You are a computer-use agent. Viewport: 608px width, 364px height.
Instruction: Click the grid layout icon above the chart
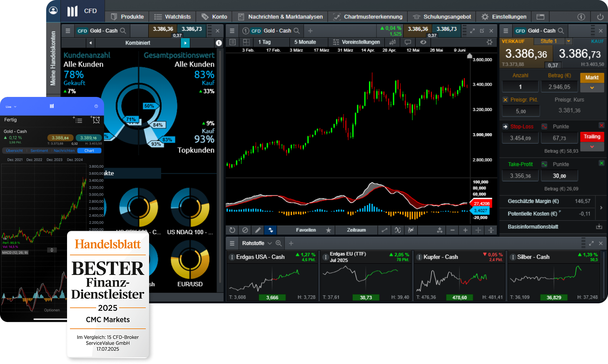[x=247, y=42]
